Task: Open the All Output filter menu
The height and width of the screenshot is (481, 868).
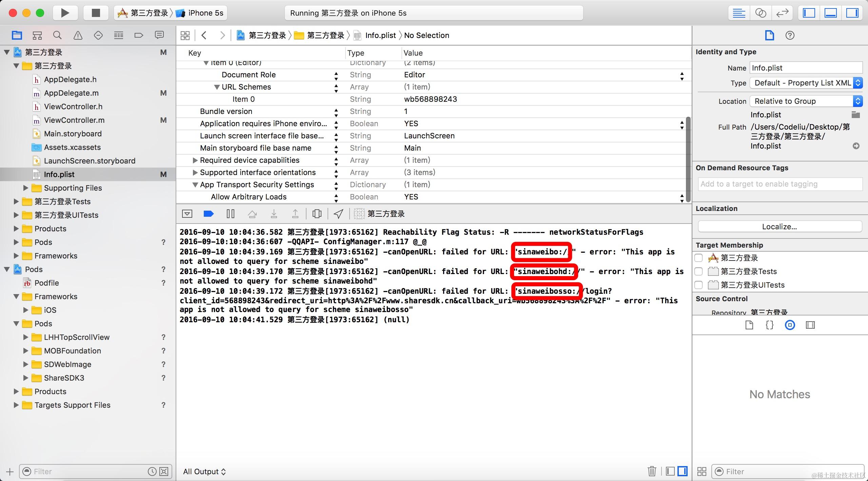Action: coord(204,472)
